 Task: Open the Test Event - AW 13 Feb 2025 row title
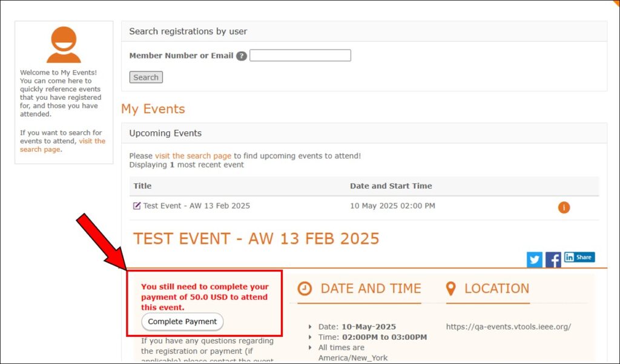coord(197,206)
